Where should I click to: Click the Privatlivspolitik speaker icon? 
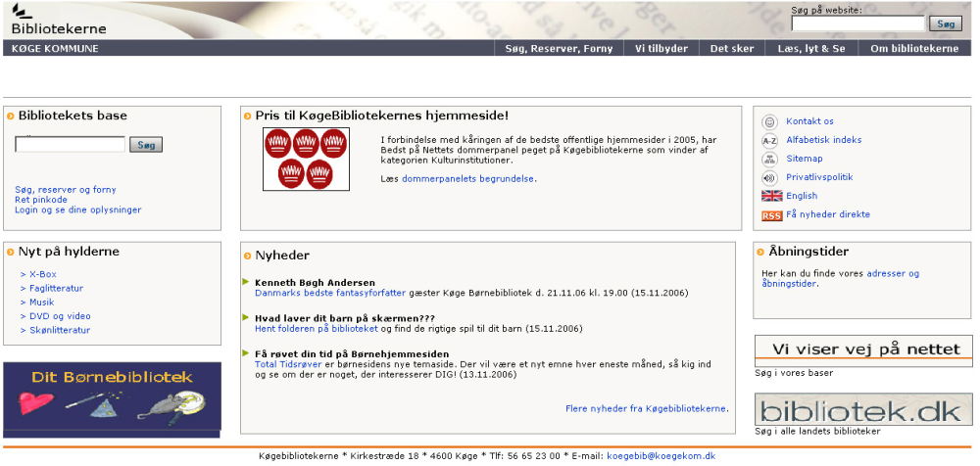click(x=770, y=178)
